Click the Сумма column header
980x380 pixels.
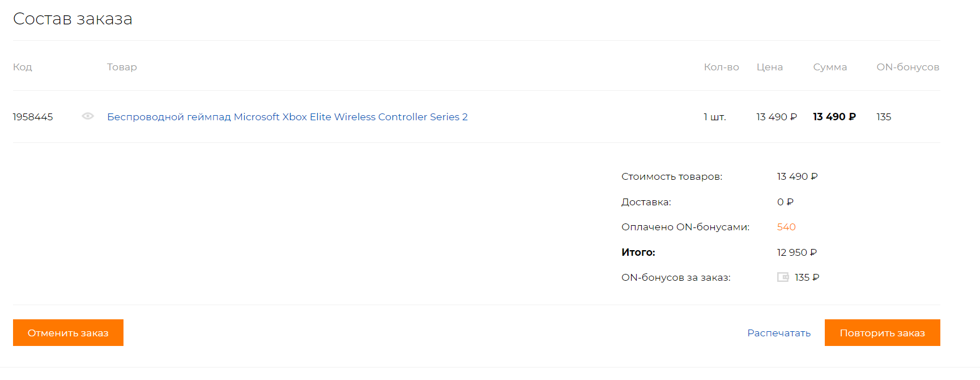point(830,67)
